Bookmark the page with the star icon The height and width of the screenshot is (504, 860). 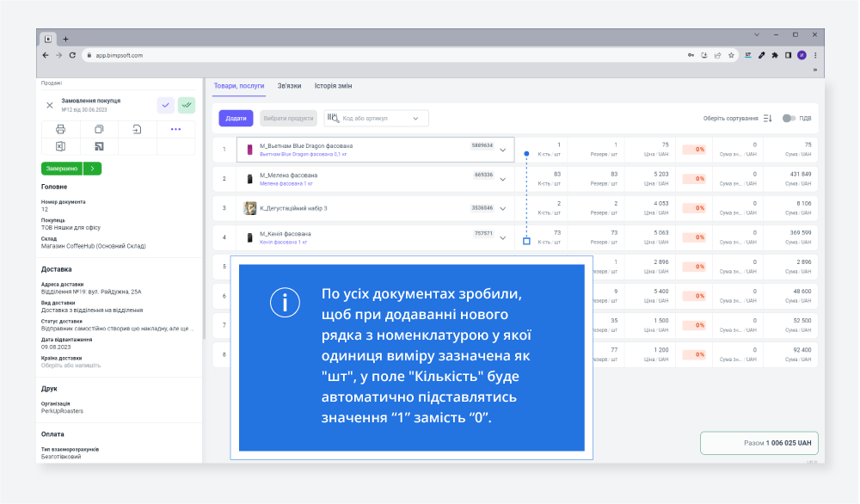731,55
